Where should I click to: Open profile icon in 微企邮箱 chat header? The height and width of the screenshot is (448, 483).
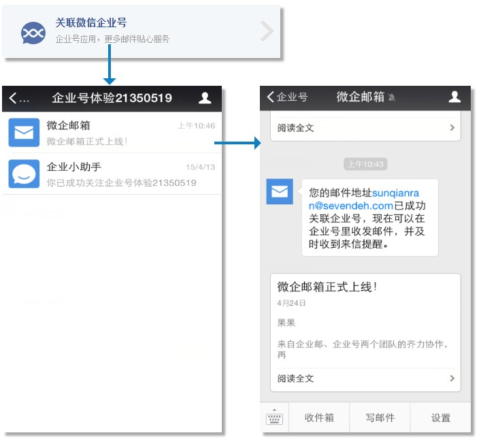tap(454, 97)
